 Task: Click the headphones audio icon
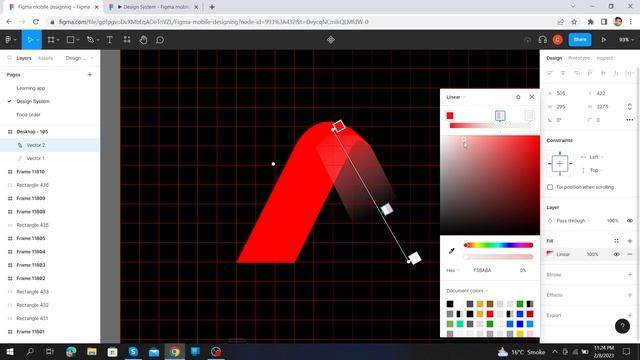[x=542, y=40]
